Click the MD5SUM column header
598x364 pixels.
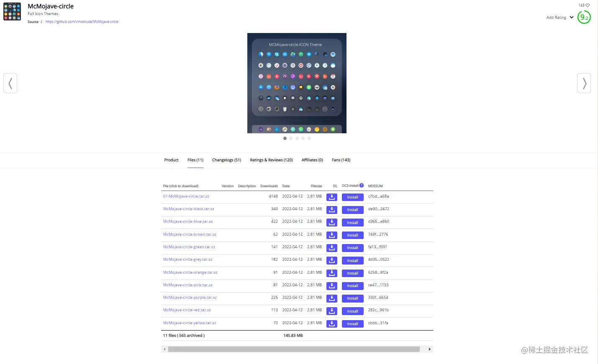pyautogui.click(x=375, y=186)
